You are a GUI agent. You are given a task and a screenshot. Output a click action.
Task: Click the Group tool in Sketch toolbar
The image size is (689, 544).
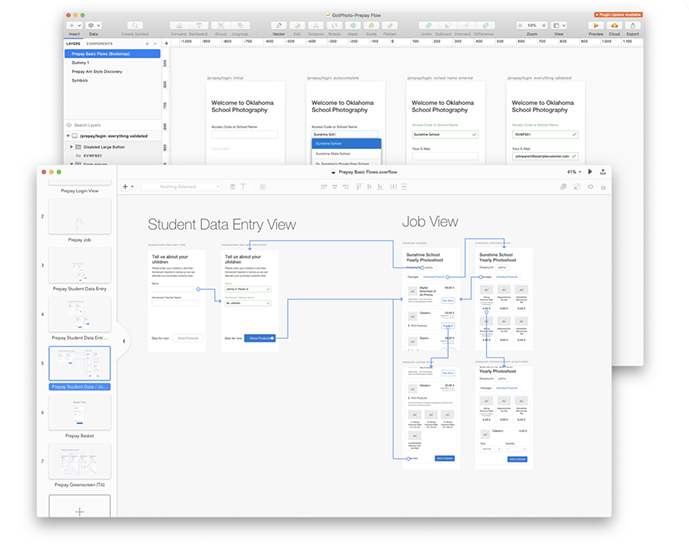221,25
